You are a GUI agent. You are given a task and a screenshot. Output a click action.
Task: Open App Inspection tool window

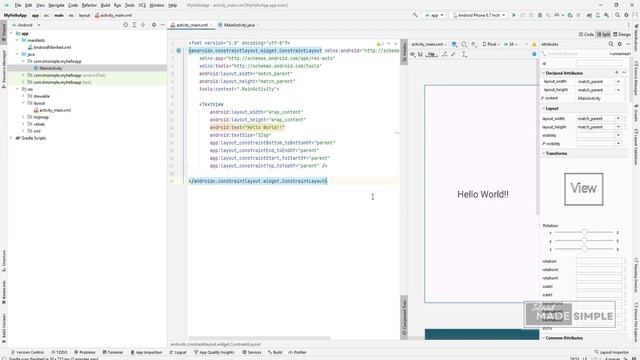[x=146, y=352]
